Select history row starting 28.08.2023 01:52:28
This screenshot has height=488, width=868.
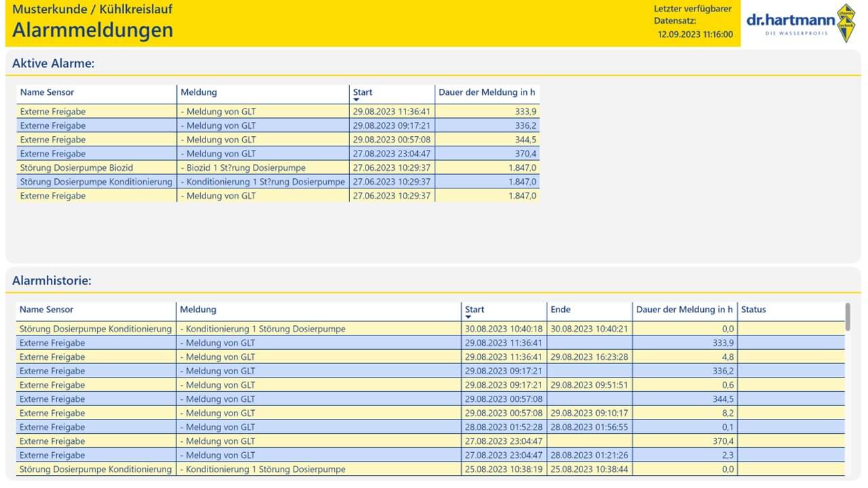(431, 427)
